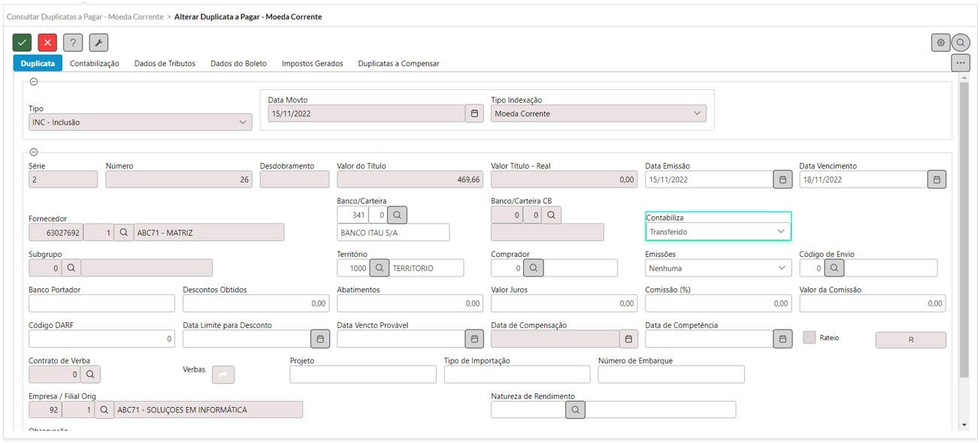
Task: Click the Tipo de Importação field
Action: 517,374
